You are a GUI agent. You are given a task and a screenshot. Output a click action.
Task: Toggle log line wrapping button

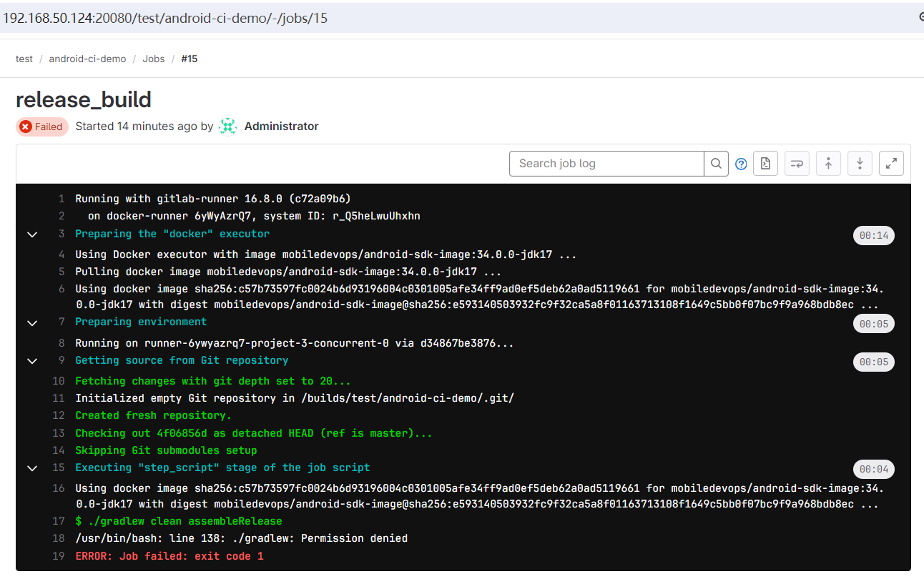[x=797, y=164]
